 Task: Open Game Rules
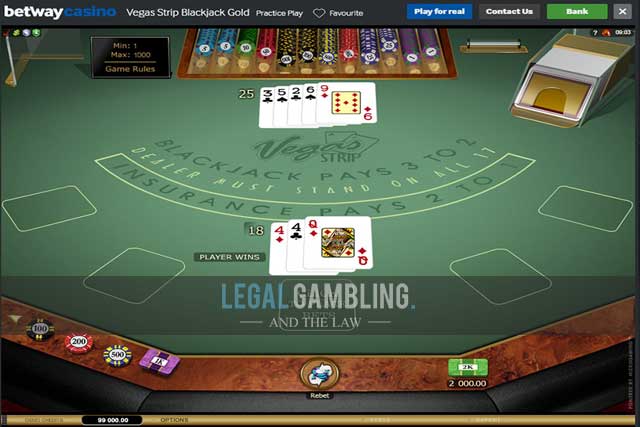[130, 69]
